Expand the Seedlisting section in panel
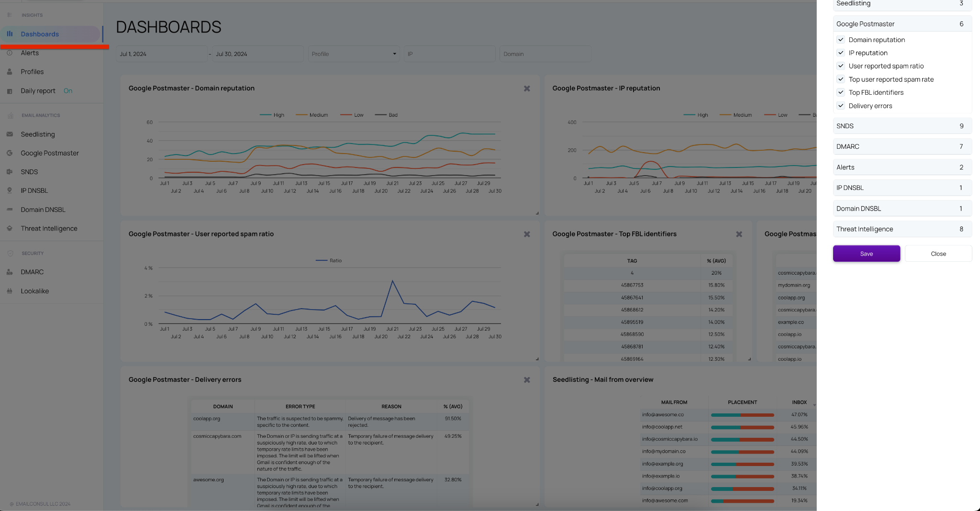The image size is (980, 511). click(902, 4)
